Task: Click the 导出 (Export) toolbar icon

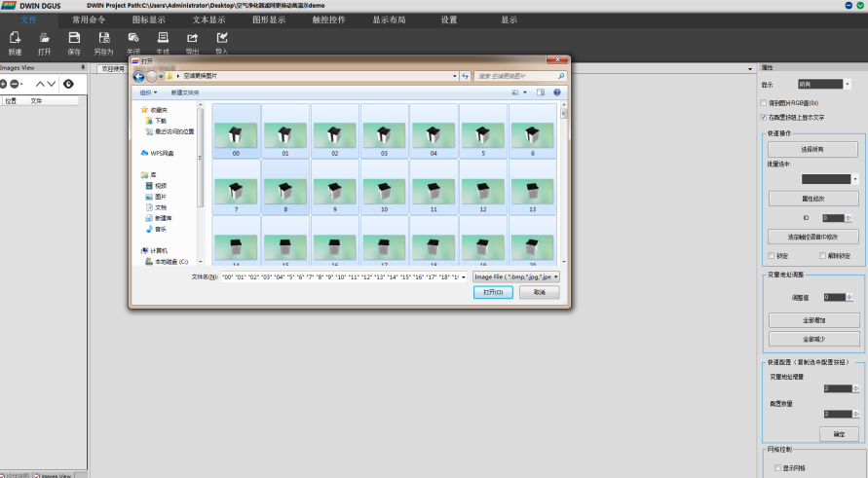Action: (x=192, y=40)
